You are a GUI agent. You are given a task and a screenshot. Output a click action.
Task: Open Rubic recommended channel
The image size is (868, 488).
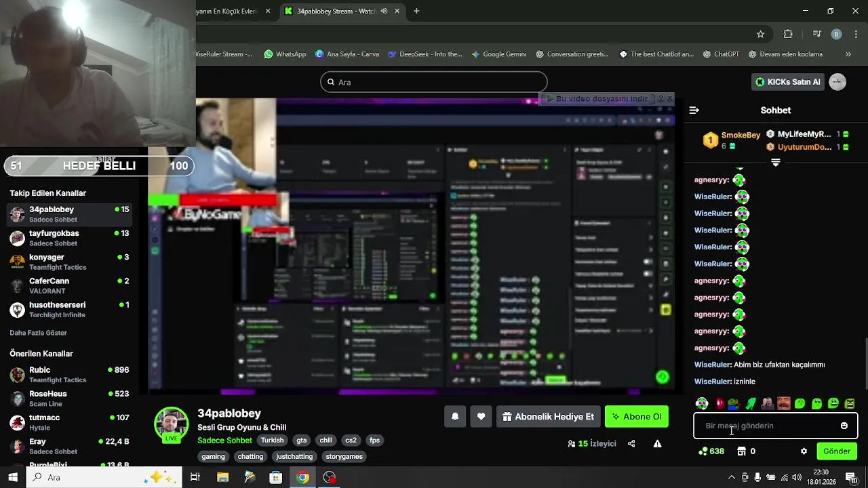[69, 375]
